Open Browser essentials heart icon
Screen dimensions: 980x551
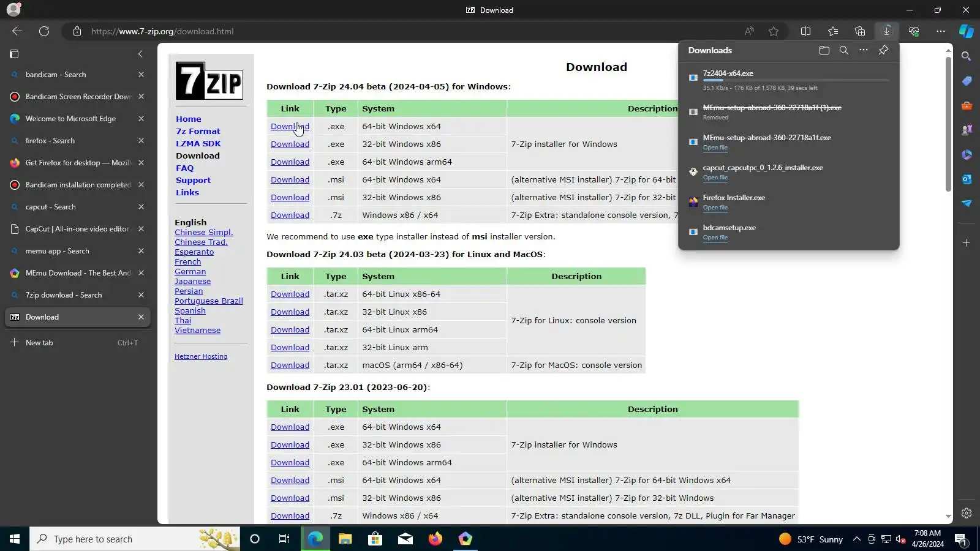pos(914,31)
